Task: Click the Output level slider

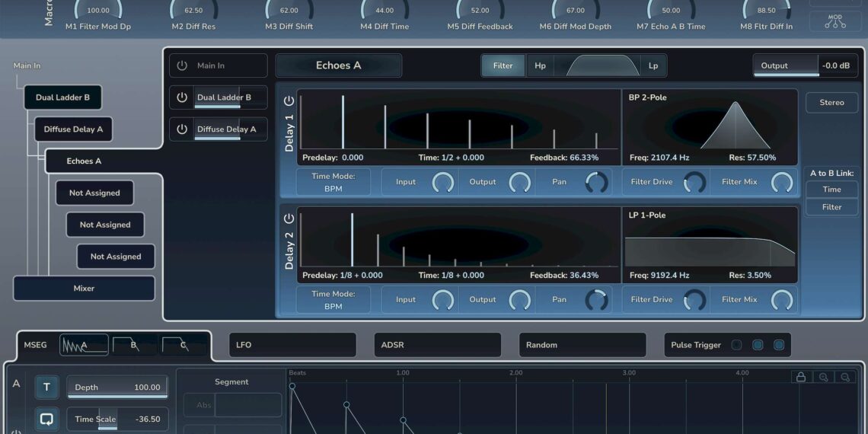Action: pyautogui.click(x=785, y=65)
